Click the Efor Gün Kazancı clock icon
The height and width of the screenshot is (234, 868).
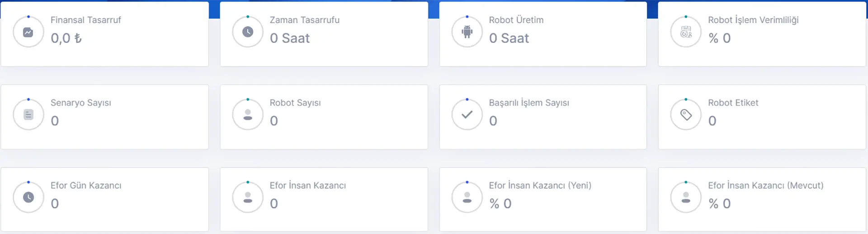28,197
